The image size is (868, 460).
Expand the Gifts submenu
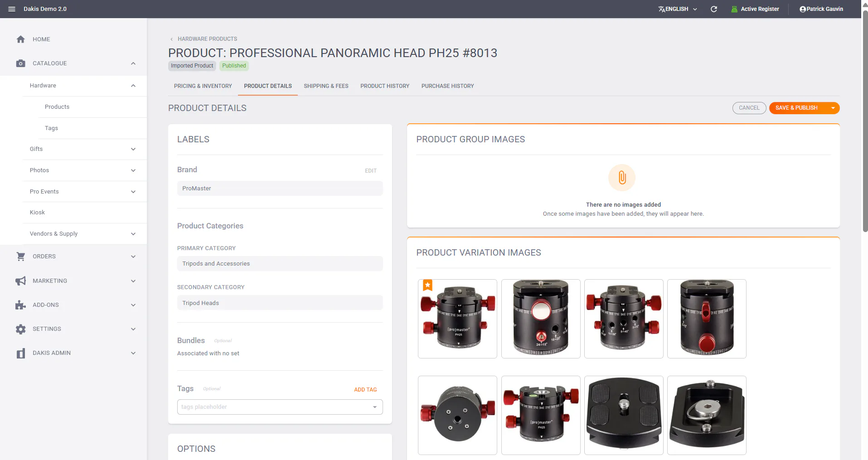click(133, 149)
